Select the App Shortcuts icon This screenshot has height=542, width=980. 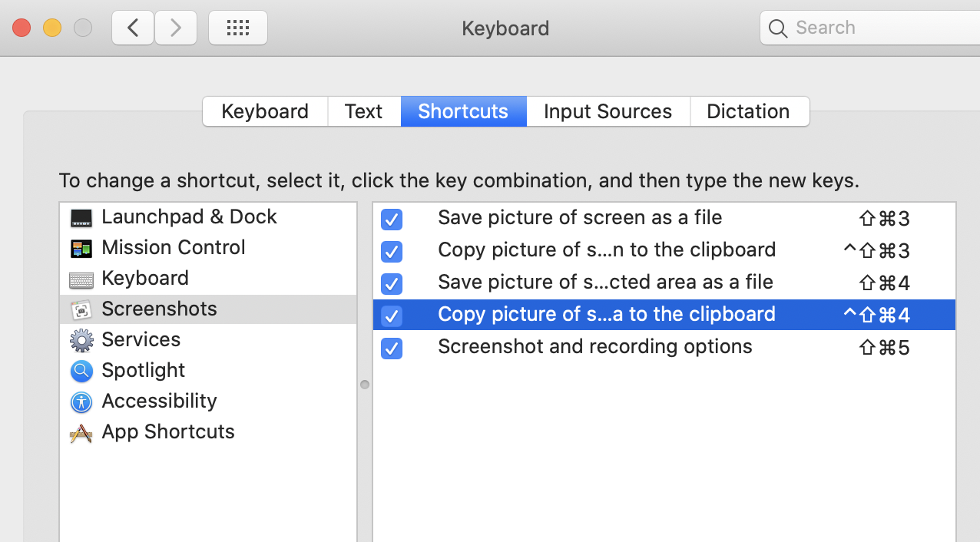81,432
